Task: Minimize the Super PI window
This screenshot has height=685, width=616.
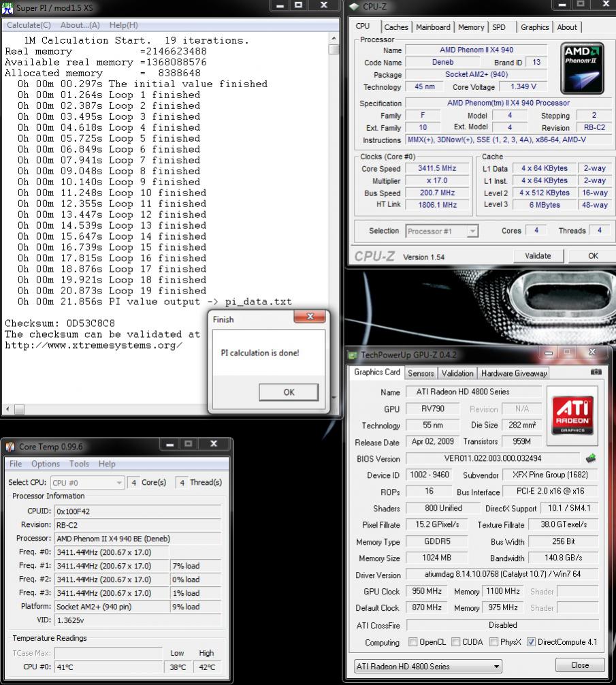Action: coord(280,5)
